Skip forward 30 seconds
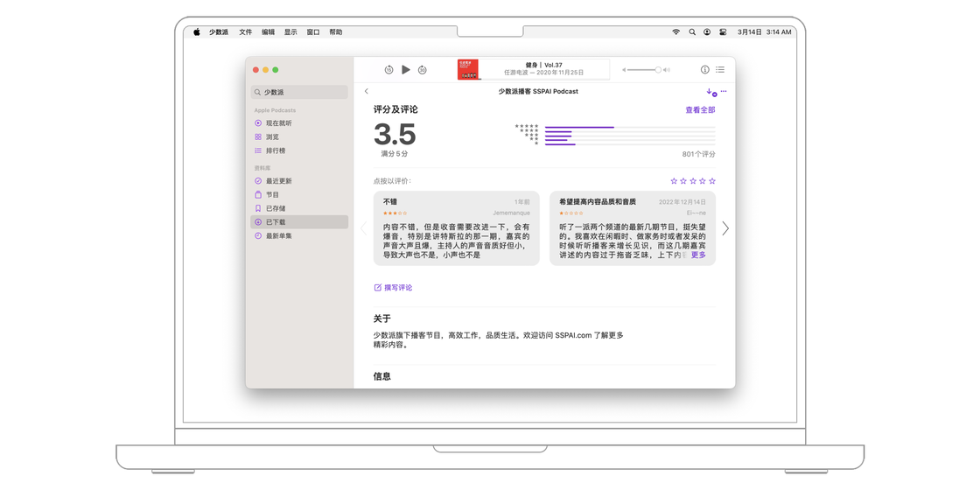This screenshot has width=980, height=490. pos(423,70)
